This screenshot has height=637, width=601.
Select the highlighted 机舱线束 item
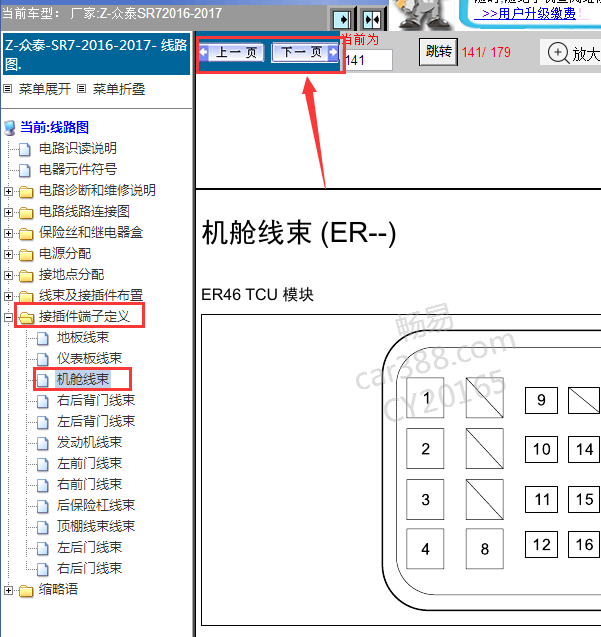pos(83,379)
